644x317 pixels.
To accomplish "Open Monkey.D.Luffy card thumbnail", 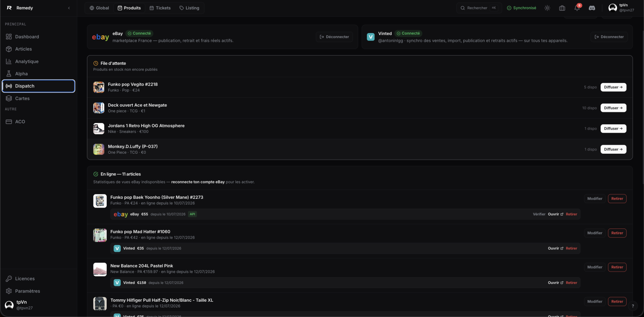I will (99, 149).
